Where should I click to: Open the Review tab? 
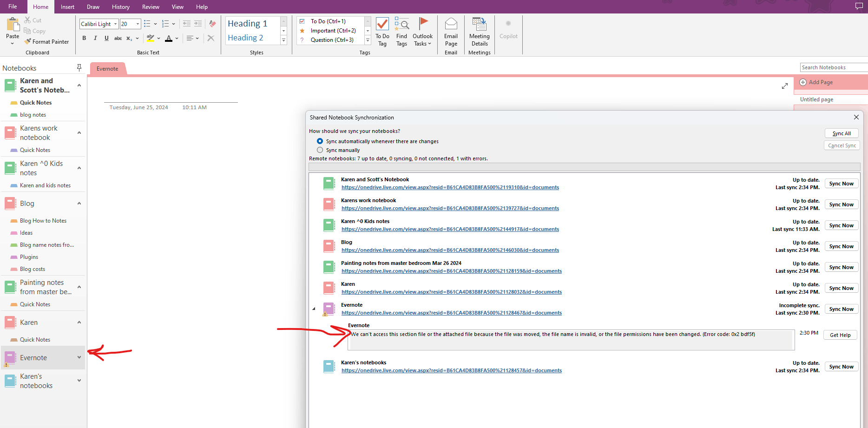(x=151, y=7)
